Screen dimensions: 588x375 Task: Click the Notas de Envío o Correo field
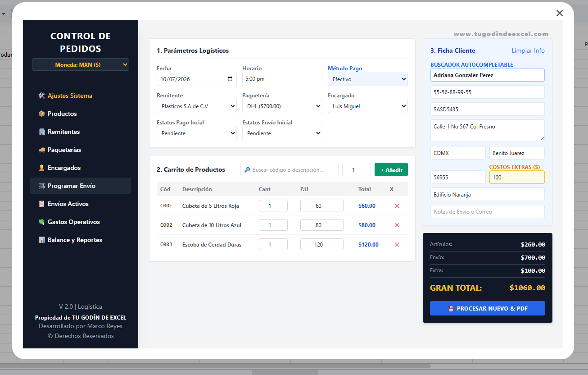[488, 211]
